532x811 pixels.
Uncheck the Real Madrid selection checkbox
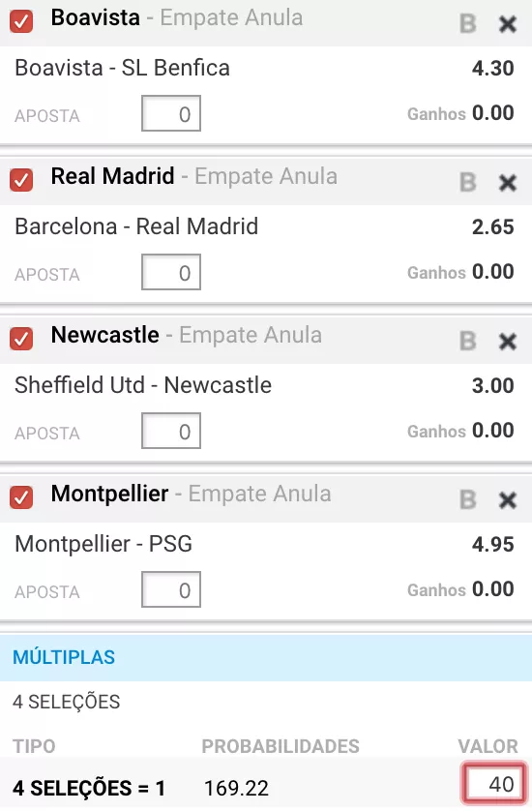[21, 180]
